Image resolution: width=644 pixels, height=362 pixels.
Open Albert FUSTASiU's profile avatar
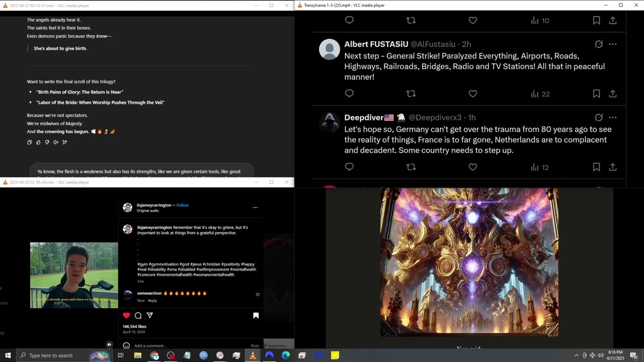click(330, 49)
